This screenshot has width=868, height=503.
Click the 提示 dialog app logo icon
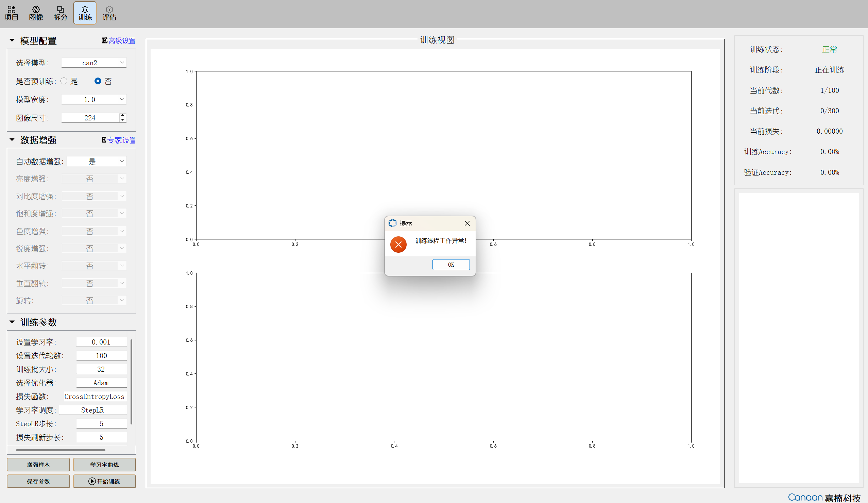point(392,223)
